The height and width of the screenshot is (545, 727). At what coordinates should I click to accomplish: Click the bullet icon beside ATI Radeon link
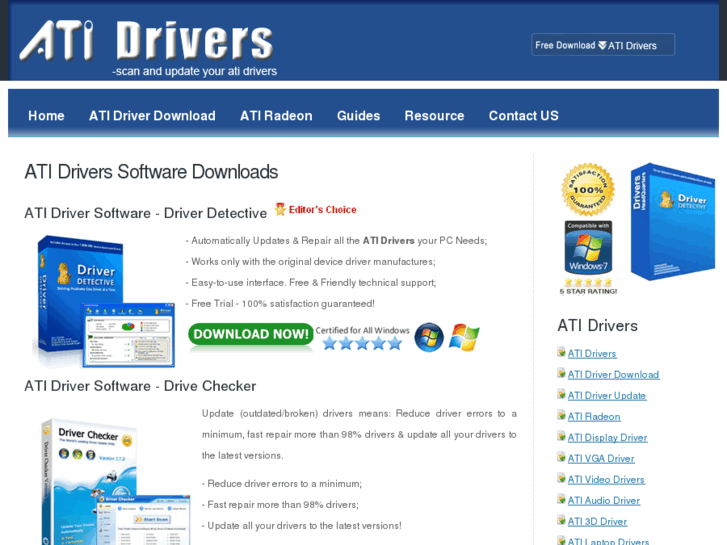(x=561, y=415)
